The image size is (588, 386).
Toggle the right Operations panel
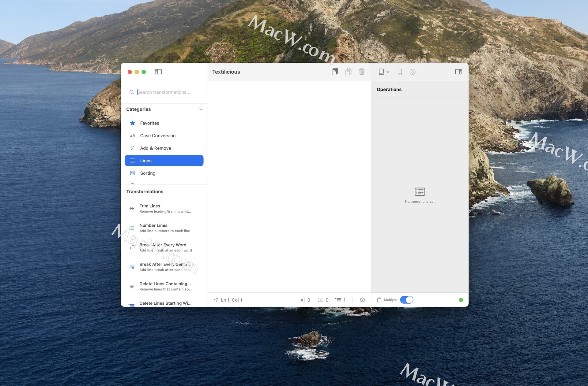click(x=458, y=72)
